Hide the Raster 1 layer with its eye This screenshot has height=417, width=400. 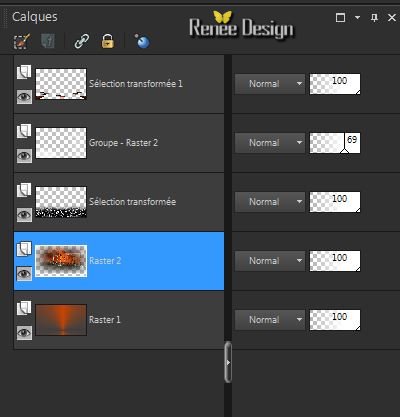pyautogui.click(x=24, y=333)
